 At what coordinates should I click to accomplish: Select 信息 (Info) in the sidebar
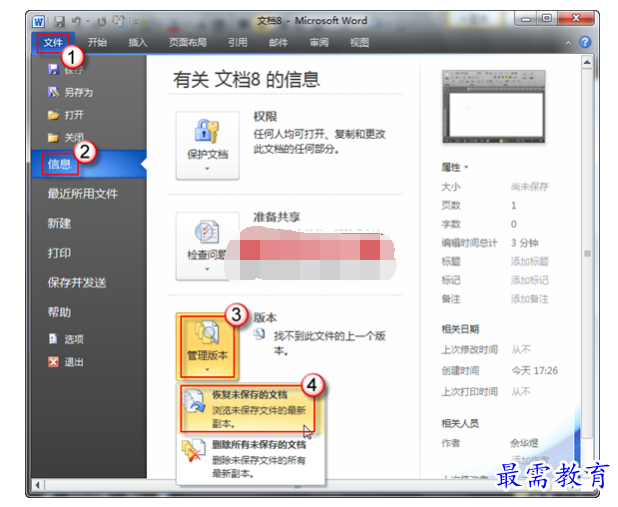[x=89, y=164]
